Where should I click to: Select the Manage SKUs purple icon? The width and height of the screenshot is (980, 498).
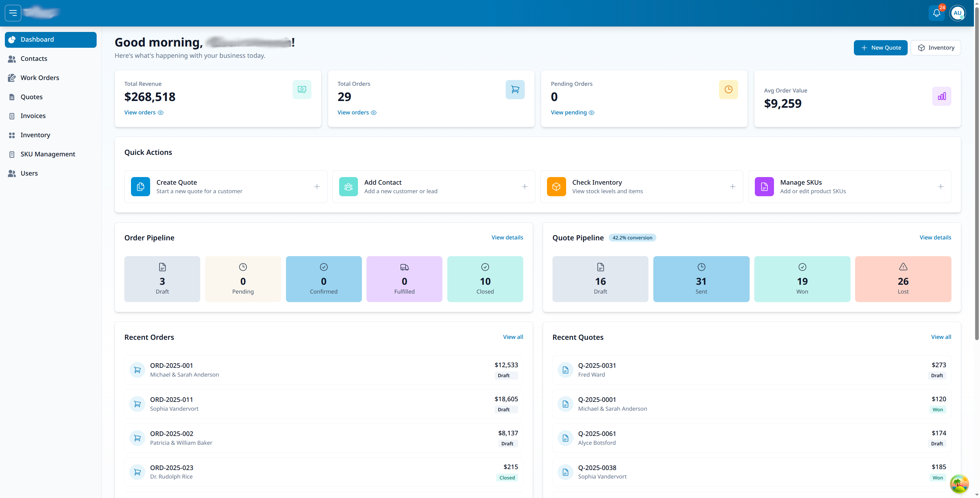coord(764,186)
